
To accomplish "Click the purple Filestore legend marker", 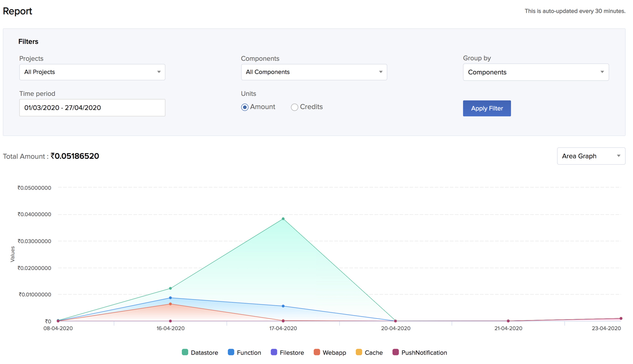I will (x=275, y=352).
